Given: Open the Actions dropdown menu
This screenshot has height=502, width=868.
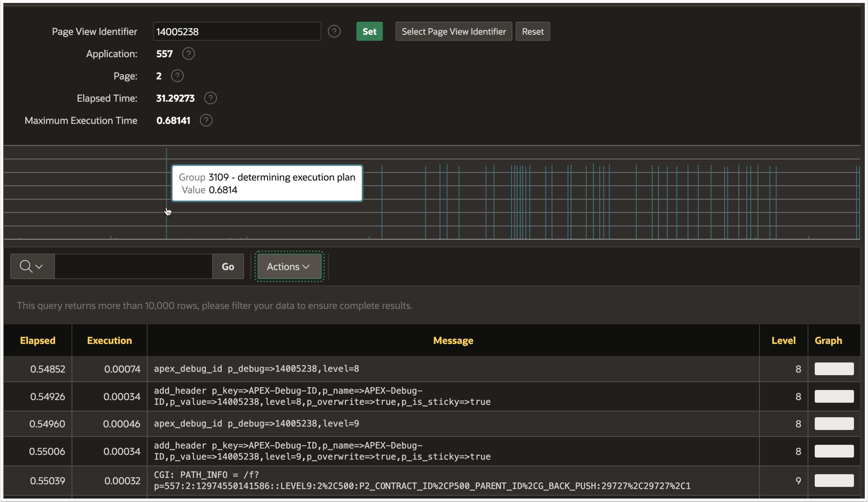Looking at the screenshot, I should [289, 266].
